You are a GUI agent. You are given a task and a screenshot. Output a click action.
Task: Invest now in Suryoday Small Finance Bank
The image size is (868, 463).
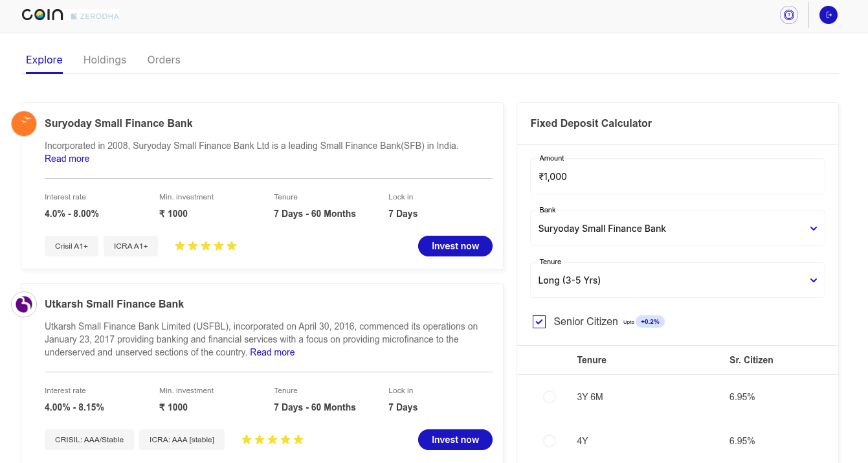[x=455, y=246]
